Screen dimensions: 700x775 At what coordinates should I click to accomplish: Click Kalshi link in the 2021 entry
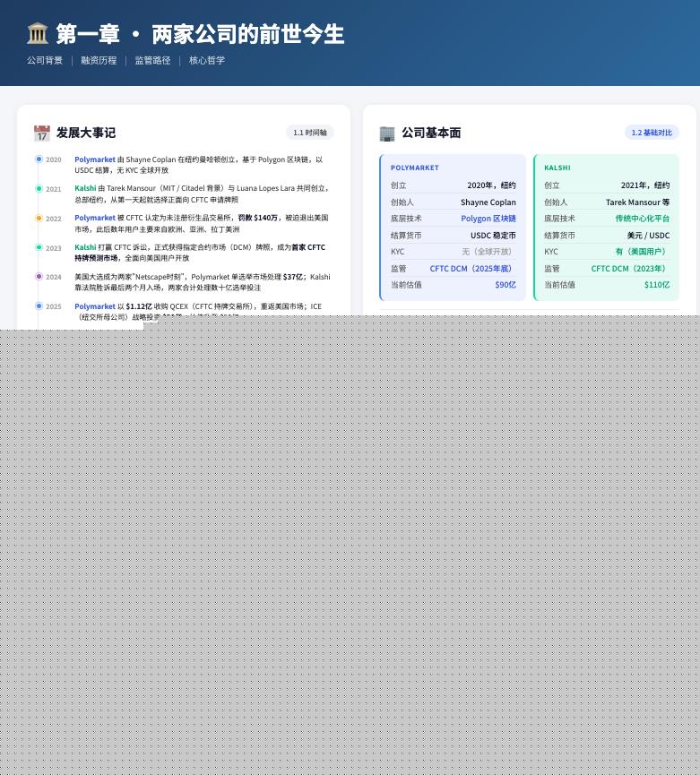85,188
